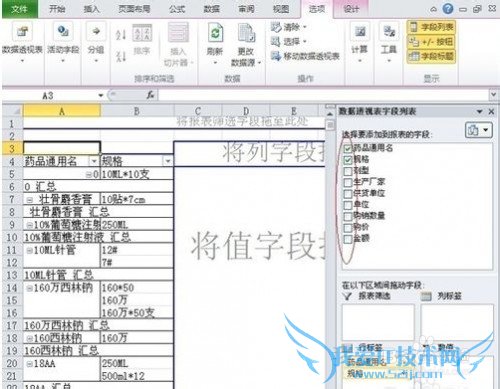Click the fx insert function icon
This screenshot has height=389, width=500.
(x=151, y=95)
